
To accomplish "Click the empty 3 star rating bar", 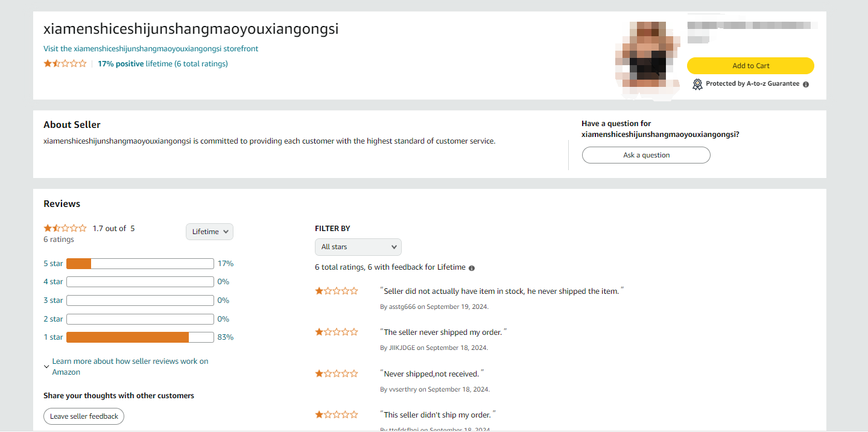I will coord(140,300).
